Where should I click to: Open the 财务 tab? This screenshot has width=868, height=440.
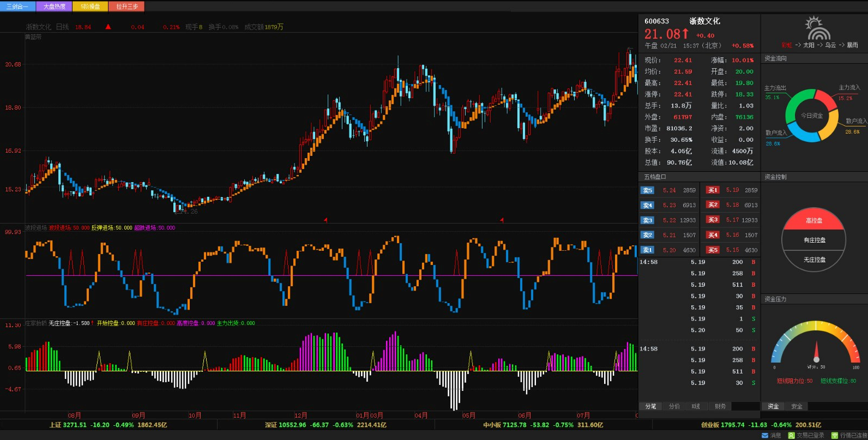[x=720, y=406]
